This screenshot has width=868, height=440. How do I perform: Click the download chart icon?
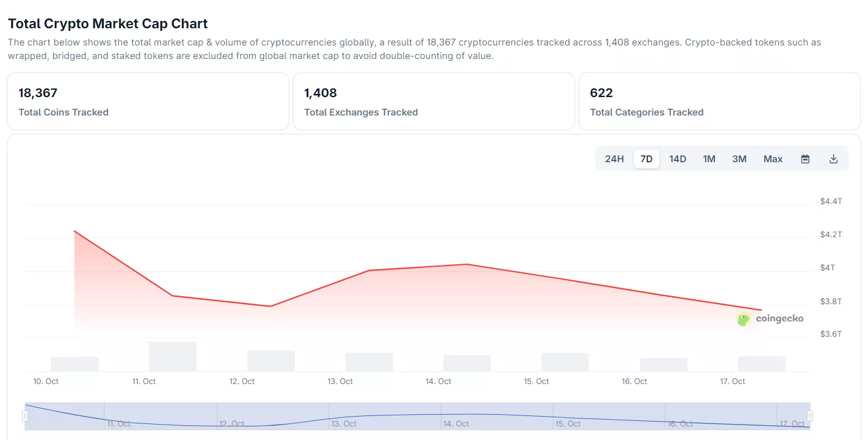[834, 159]
